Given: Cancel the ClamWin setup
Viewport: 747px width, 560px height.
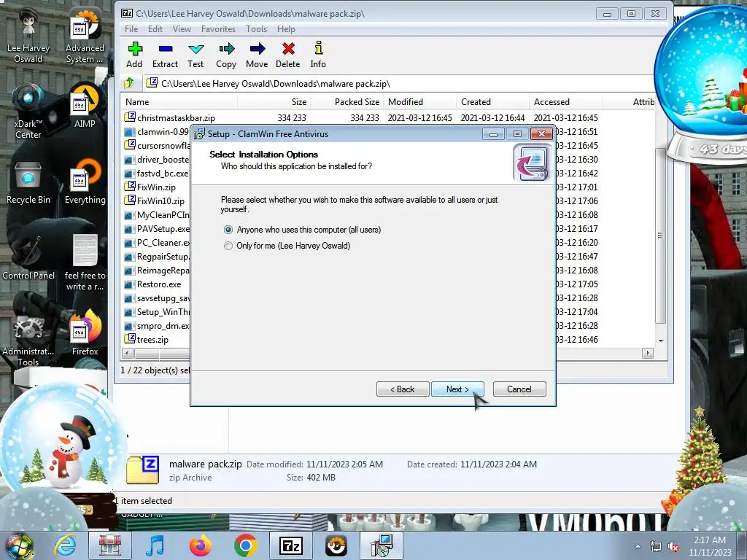Looking at the screenshot, I should 519,389.
